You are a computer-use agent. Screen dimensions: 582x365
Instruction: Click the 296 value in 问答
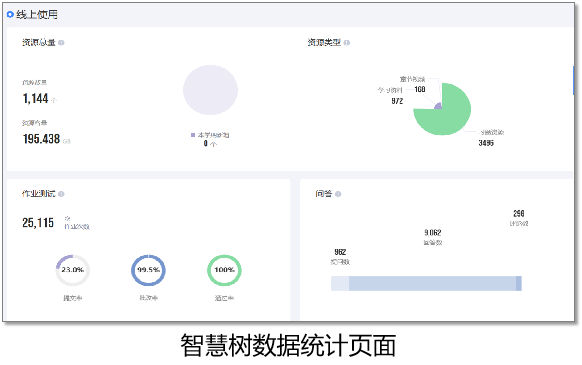[519, 214]
